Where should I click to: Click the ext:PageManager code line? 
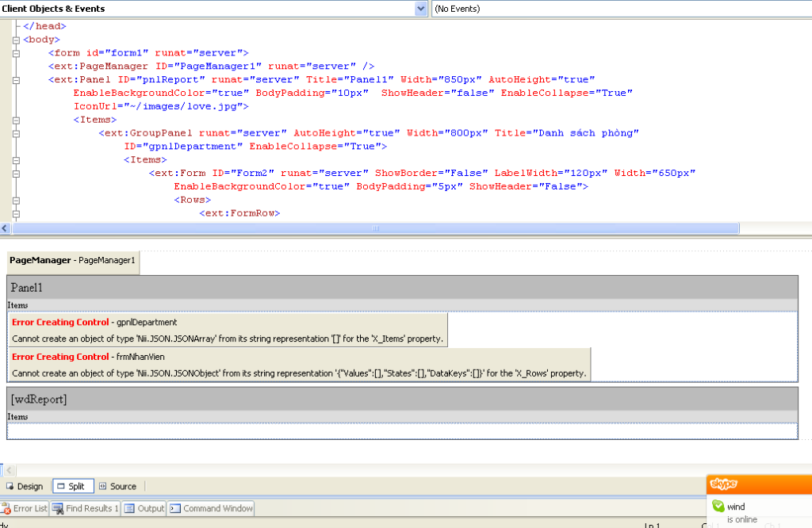pos(211,67)
